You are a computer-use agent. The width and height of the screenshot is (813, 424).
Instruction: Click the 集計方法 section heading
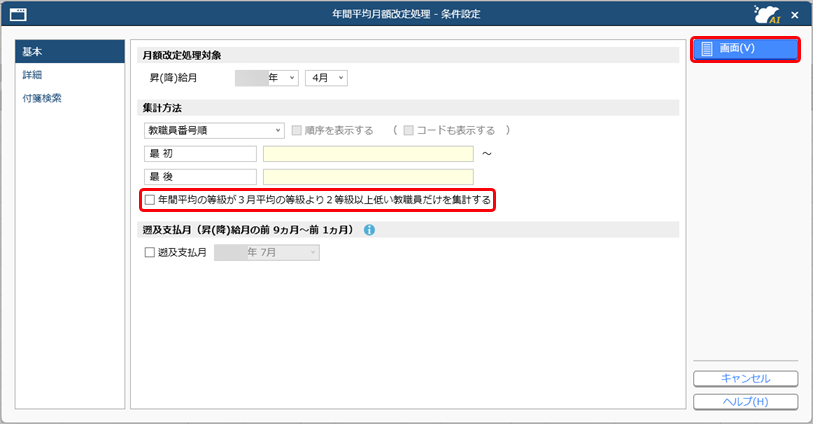click(162, 108)
